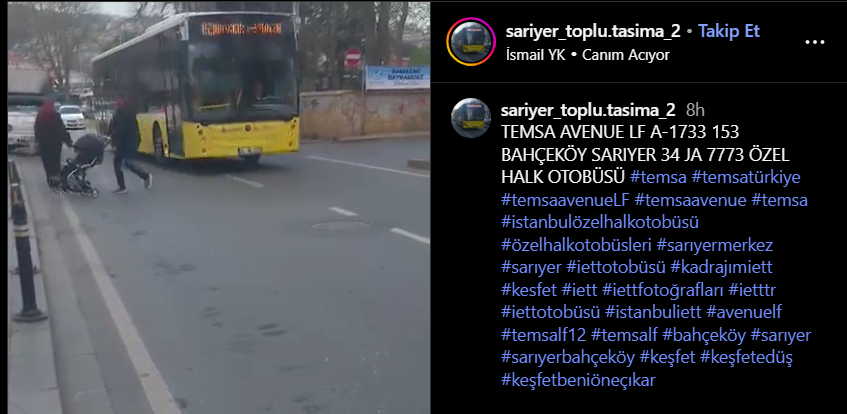Click the caption's sariyer_toplu.tasima_2 username
The height and width of the screenshot is (414, 847).
588,110
